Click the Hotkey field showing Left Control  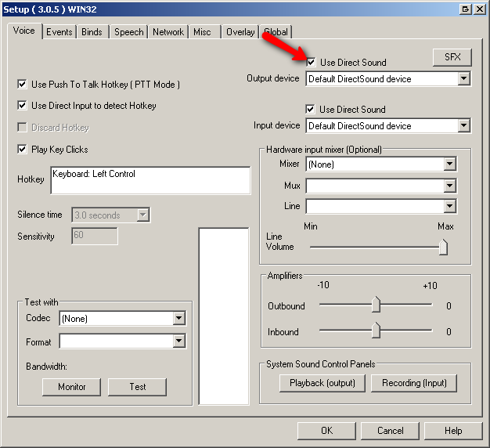[150, 180]
